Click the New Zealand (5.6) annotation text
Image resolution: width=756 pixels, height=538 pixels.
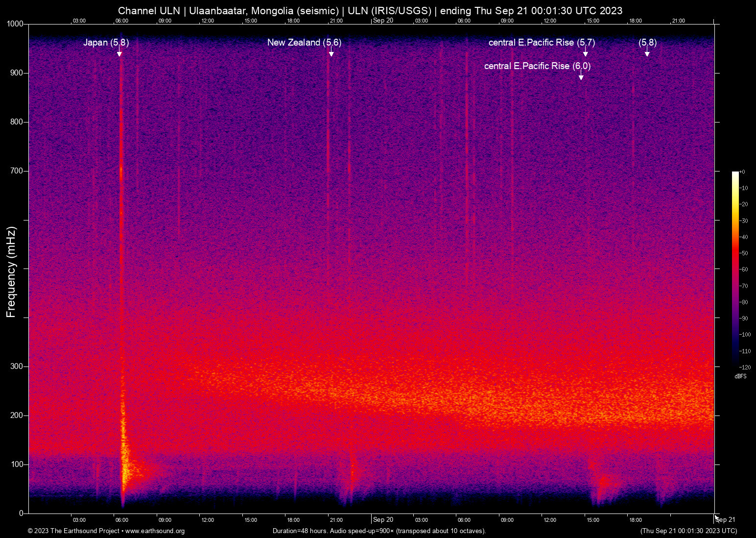pos(304,43)
